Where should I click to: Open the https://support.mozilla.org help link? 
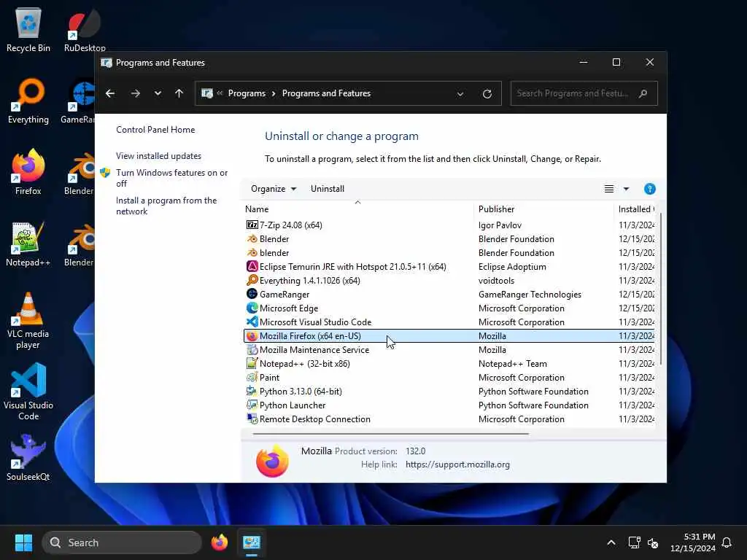457,464
